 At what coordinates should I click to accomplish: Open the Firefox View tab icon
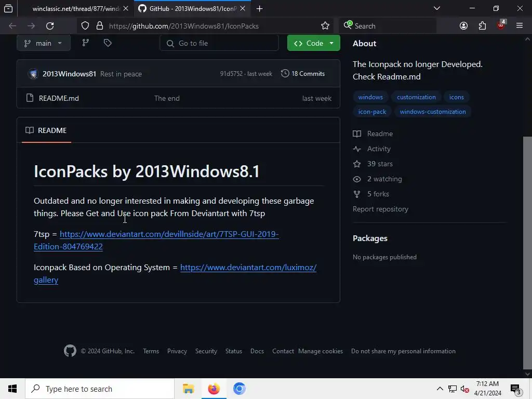[8, 8]
